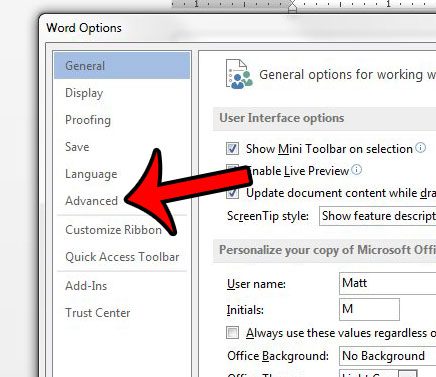The height and width of the screenshot is (377, 436).
Task: Click the User name field containing Matt
Action: point(387,283)
